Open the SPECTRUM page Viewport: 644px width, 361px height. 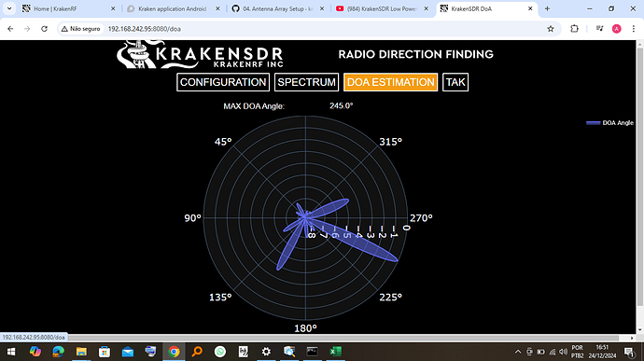click(306, 82)
